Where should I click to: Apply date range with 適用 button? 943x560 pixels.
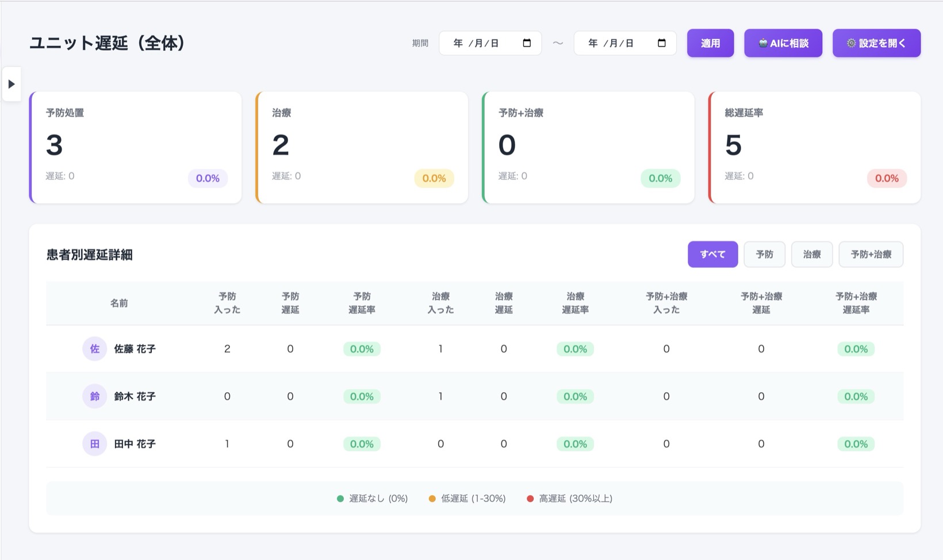pyautogui.click(x=710, y=43)
